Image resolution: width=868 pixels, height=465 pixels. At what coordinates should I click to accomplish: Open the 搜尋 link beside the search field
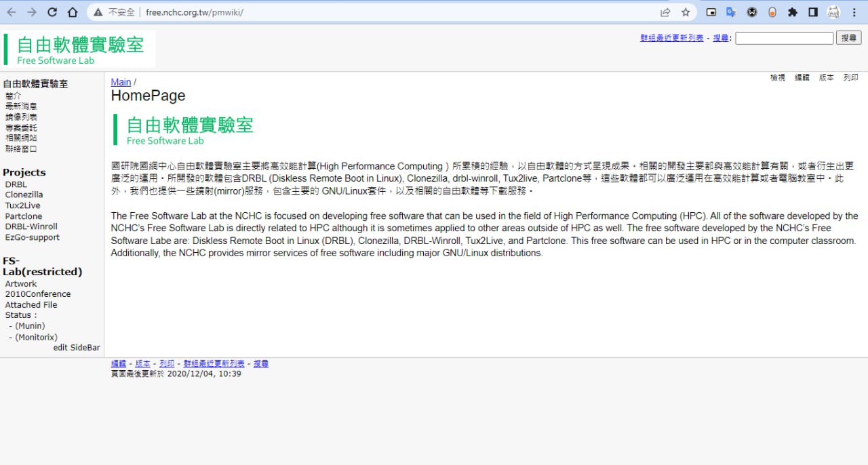pyautogui.click(x=721, y=39)
